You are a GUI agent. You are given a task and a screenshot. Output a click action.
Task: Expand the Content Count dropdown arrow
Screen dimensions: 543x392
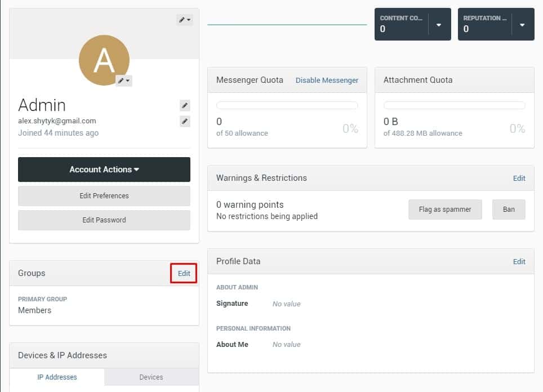click(x=439, y=24)
